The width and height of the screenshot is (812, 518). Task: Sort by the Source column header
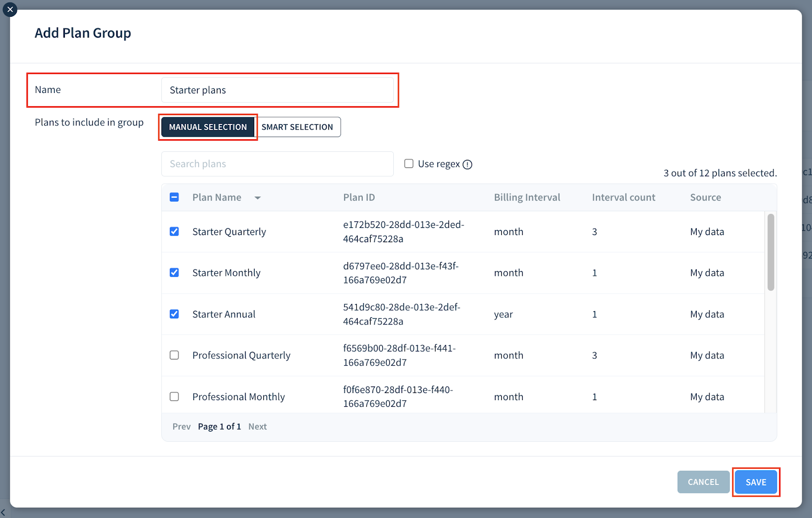point(705,198)
